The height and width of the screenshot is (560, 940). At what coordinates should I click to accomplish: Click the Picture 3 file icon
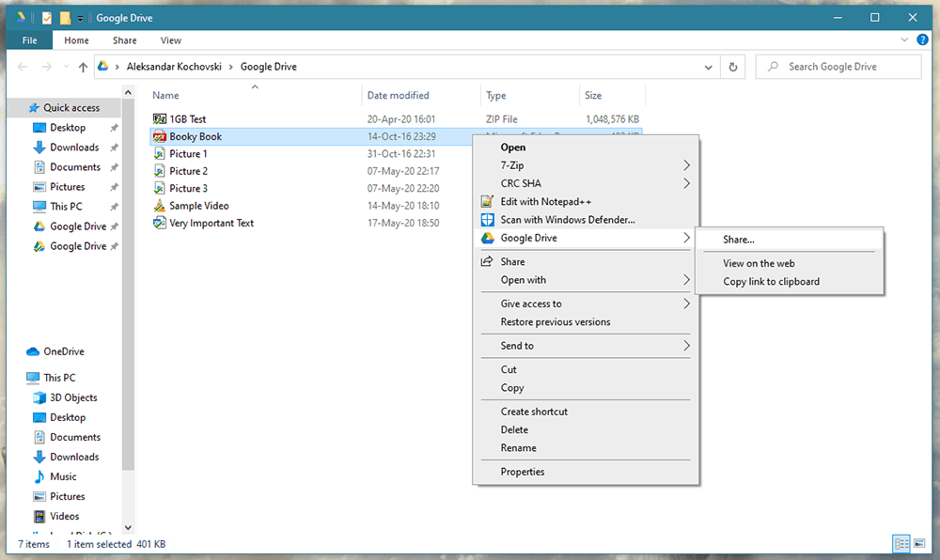point(160,188)
